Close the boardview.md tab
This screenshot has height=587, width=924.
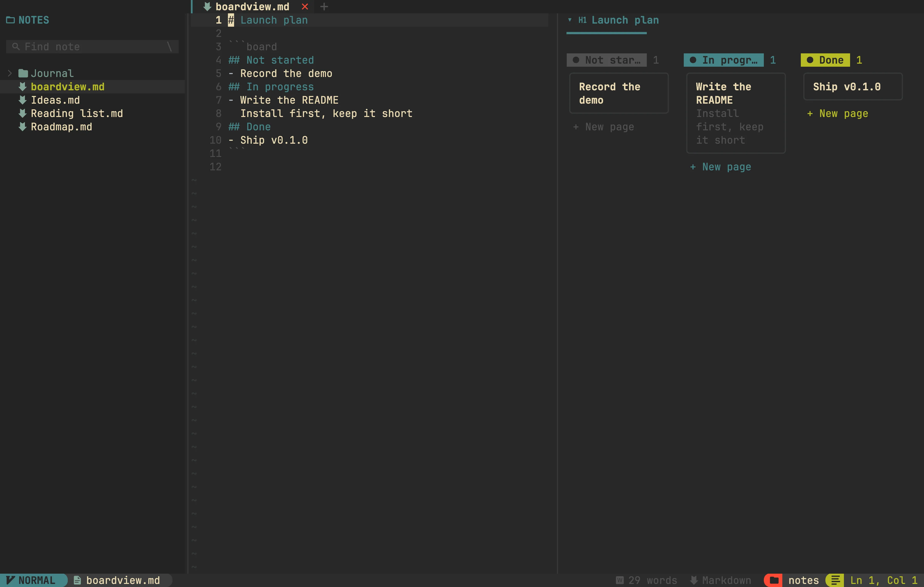[305, 6]
